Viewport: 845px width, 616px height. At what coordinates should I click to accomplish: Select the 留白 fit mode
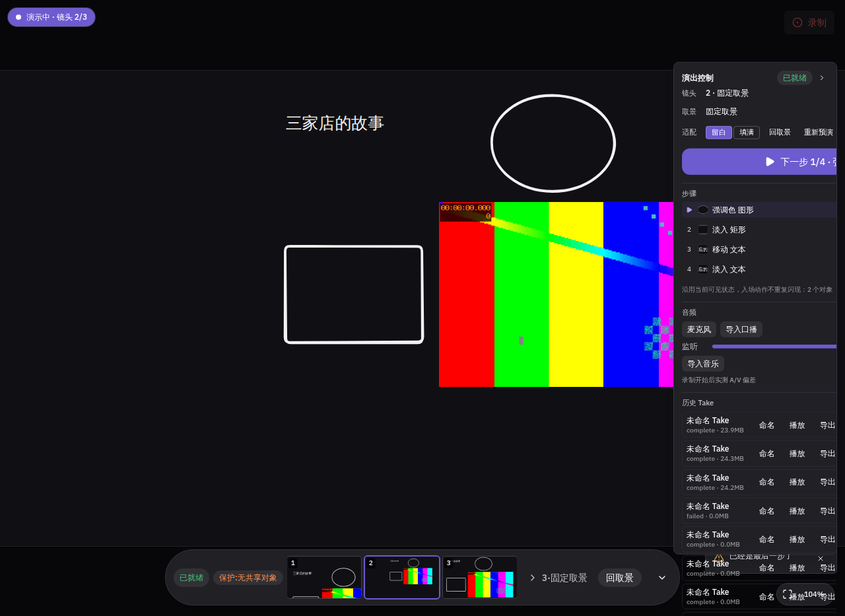(719, 133)
